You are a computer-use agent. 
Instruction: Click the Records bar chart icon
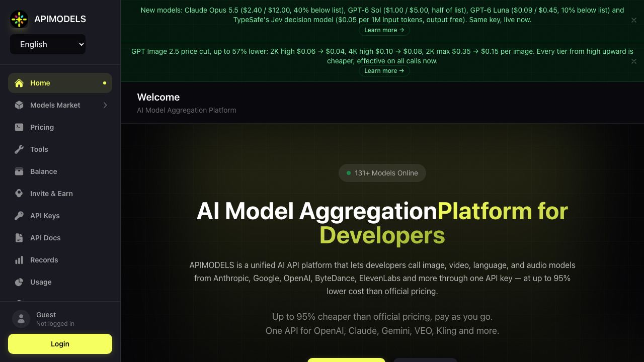[x=19, y=260]
